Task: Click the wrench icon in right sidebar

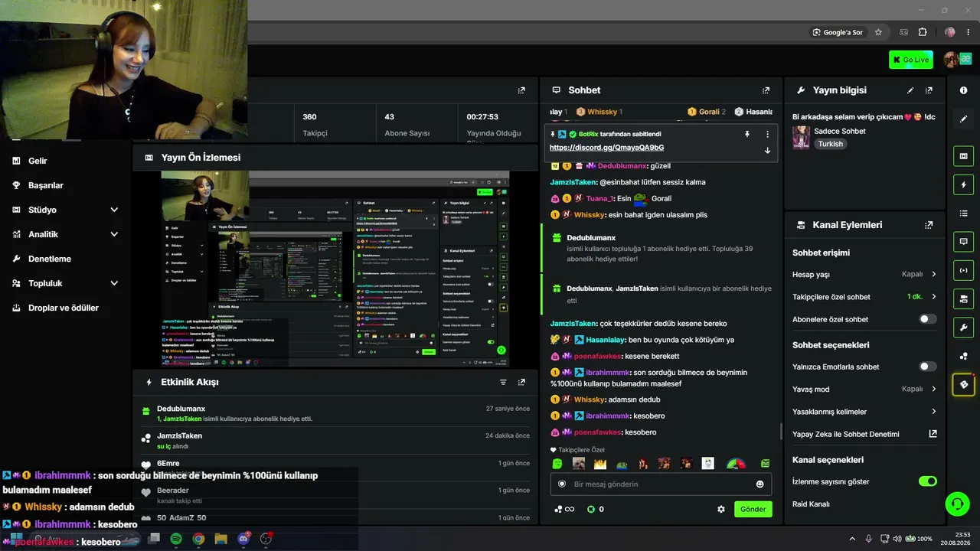Action: click(963, 328)
